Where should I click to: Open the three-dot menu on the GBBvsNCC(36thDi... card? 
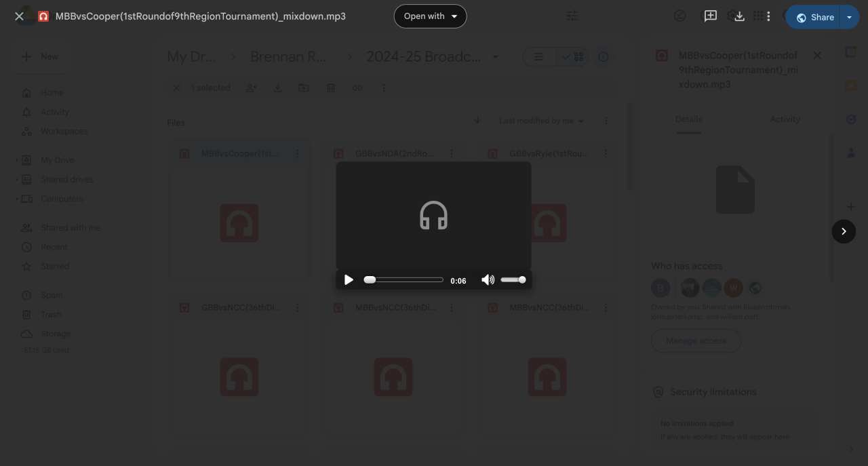(297, 308)
